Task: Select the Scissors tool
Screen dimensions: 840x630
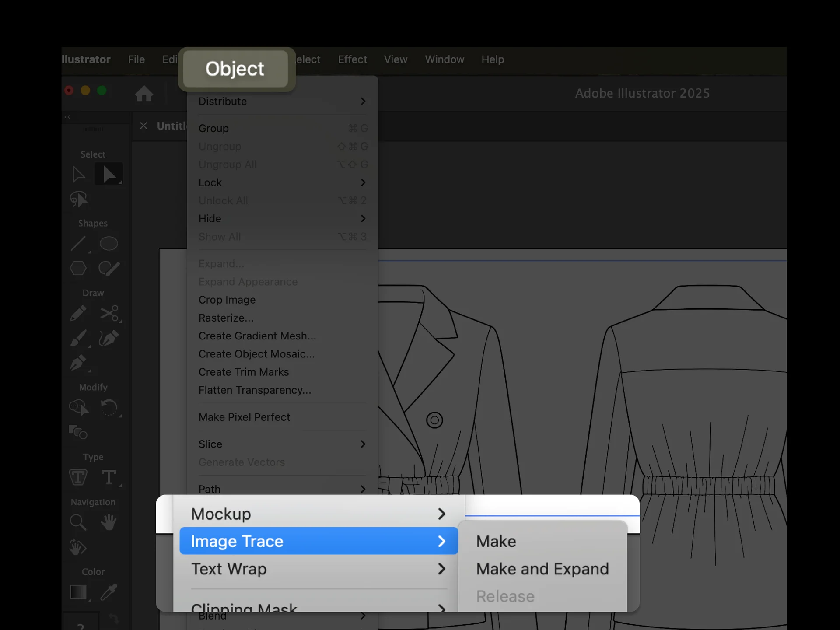Action: coord(108,313)
